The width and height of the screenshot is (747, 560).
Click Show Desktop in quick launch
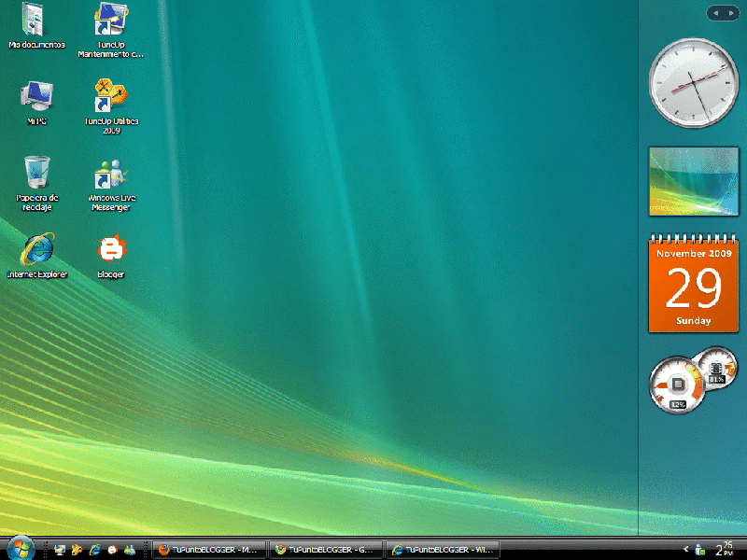(60, 550)
